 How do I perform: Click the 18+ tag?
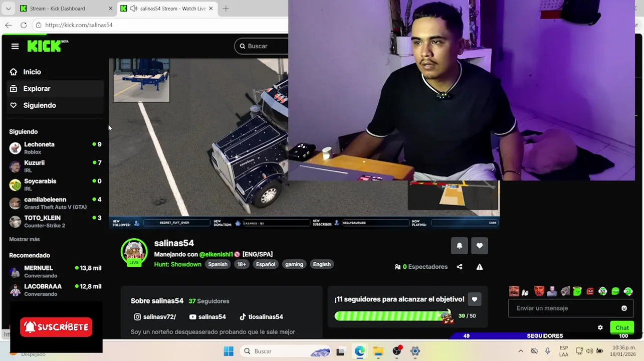(x=242, y=264)
